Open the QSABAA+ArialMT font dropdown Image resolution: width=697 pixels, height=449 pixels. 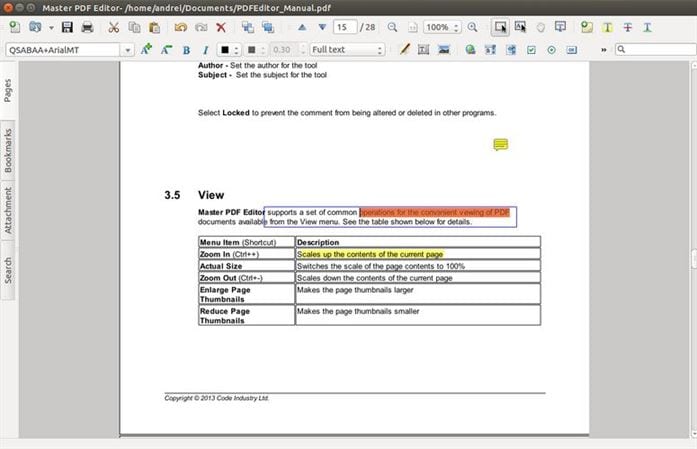tap(127, 50)
